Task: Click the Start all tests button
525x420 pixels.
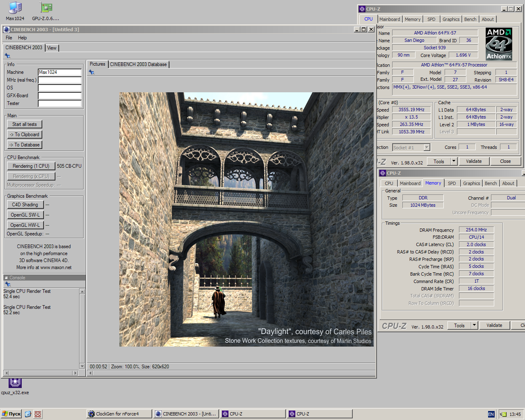Action: (x=25, y=124)
